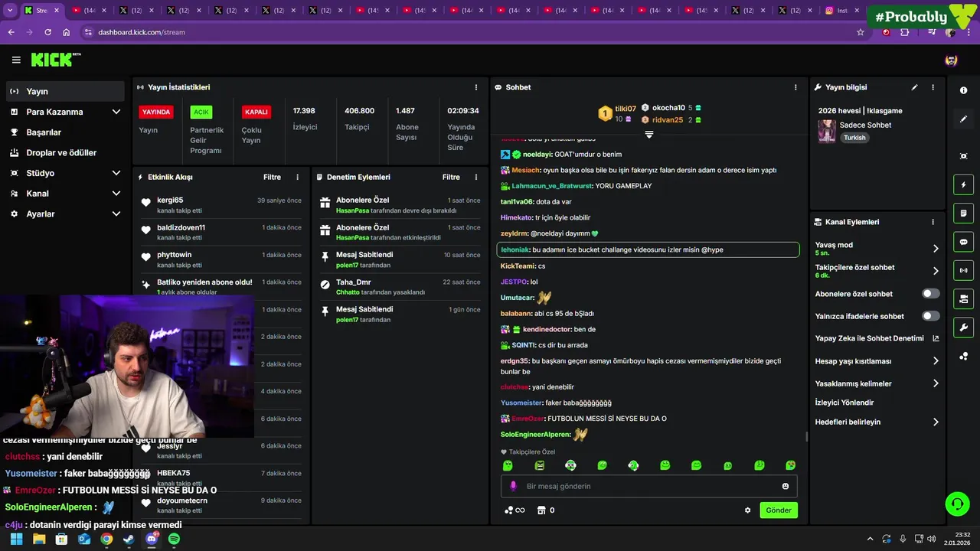
Task: Open Başarılar in the sidebar
Action: 65,132
